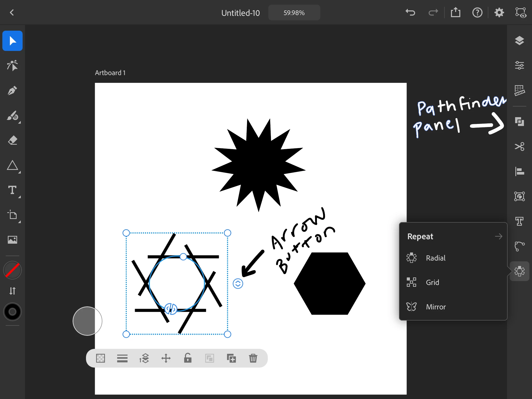The image size is (532, 399).
Task: Duplicate the selection from the bottom toolbar
Action: click(x=231, y=358)
